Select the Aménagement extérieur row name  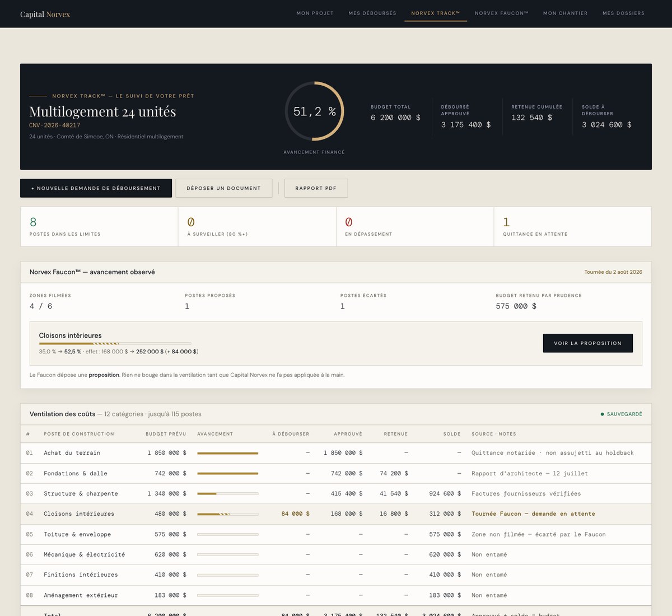coord(81,596)
